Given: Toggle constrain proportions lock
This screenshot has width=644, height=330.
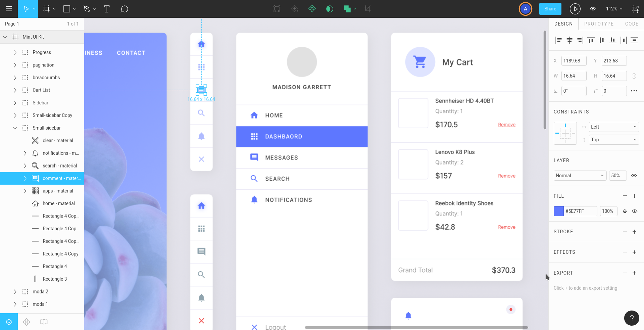Looking at the screenshot, I should click(x=634, y=76).
